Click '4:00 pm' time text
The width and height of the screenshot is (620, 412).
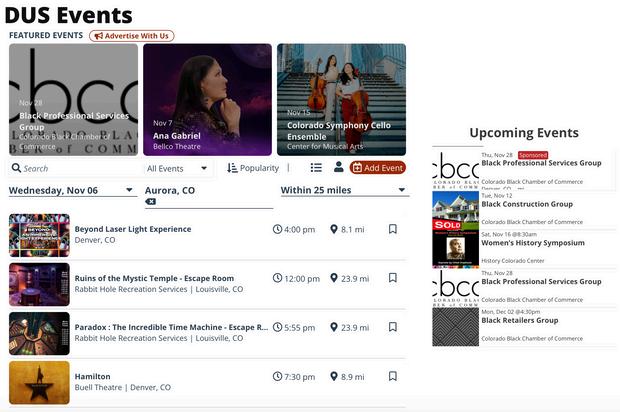pyautogui.click(x=300, y=230)
